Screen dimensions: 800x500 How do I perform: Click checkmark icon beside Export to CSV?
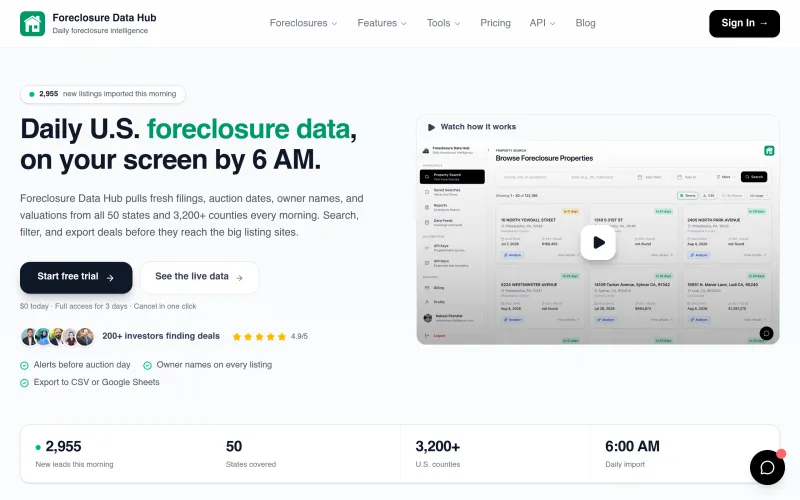coord(24,383)
